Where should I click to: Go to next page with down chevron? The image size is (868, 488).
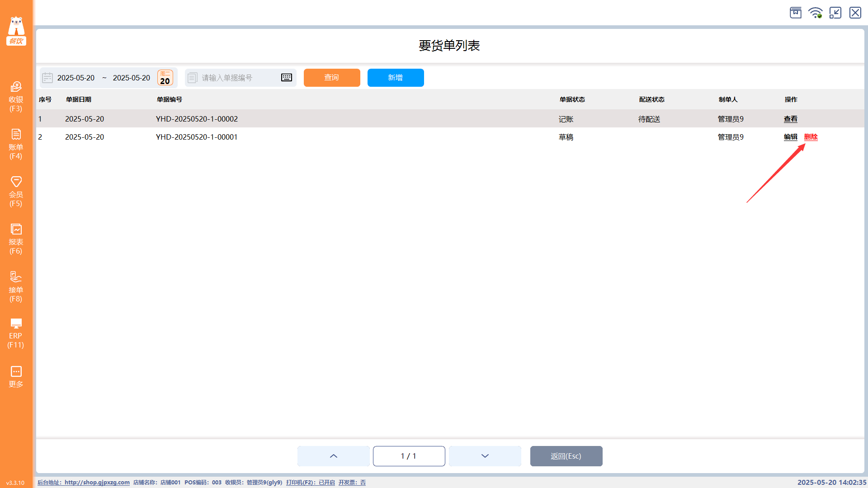pos(485,456)
